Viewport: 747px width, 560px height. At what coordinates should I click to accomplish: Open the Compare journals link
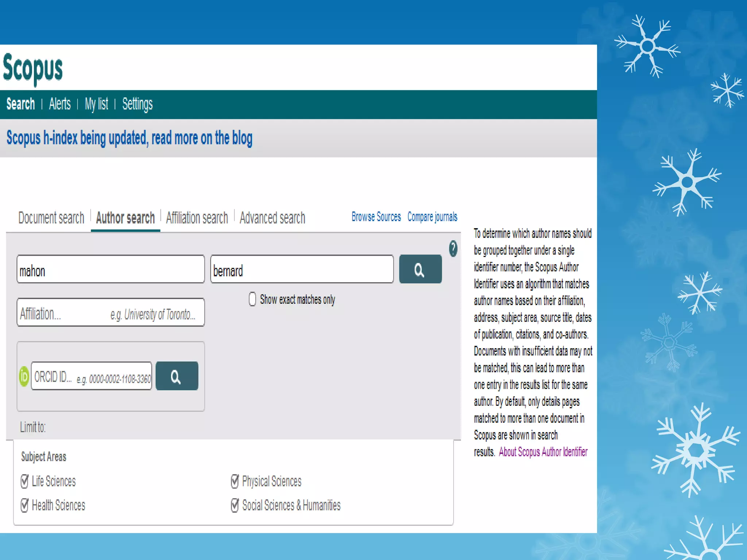(432, 217)
